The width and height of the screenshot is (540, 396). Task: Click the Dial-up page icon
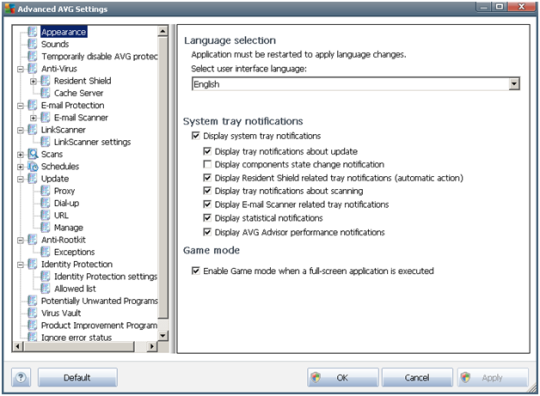(45, 203)
